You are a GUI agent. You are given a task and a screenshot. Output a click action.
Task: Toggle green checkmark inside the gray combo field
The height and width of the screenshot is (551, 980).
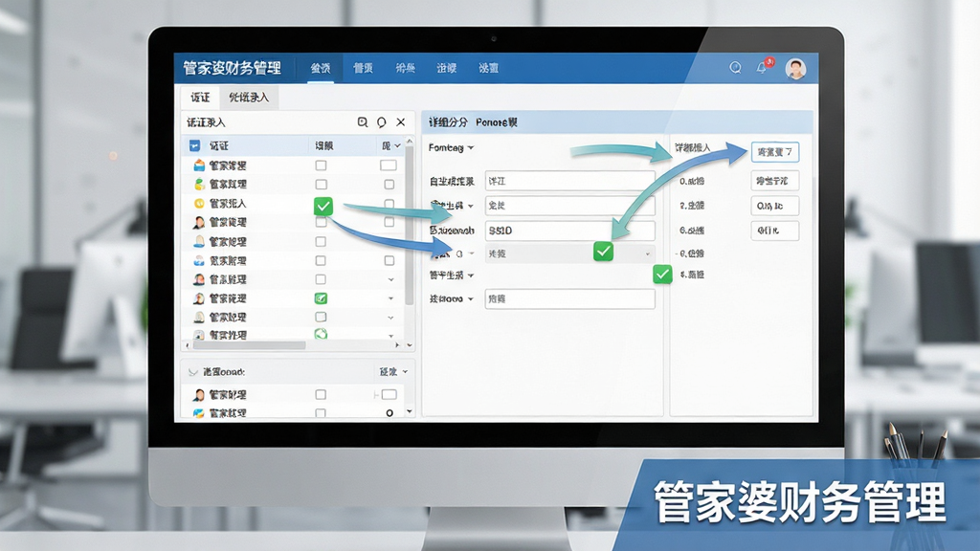coord(603,252)
